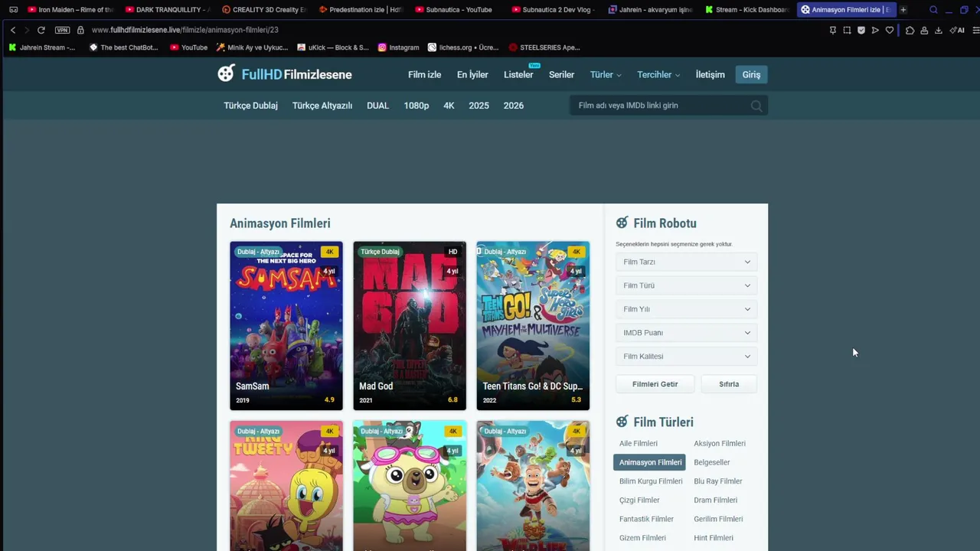Open The best ChatBot bookmark

point(123,47)
